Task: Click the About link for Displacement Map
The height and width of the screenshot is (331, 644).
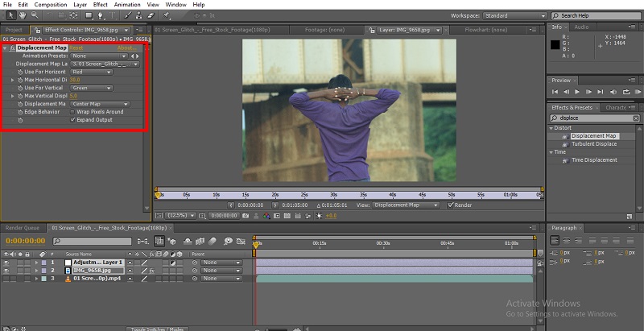Action: tap(127, 48)
